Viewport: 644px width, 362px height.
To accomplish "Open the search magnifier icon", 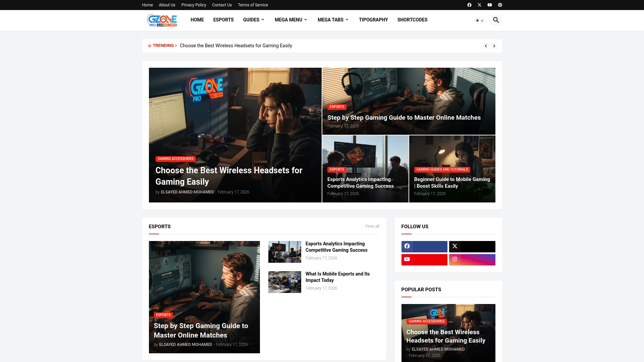I will tap(496, 20).
